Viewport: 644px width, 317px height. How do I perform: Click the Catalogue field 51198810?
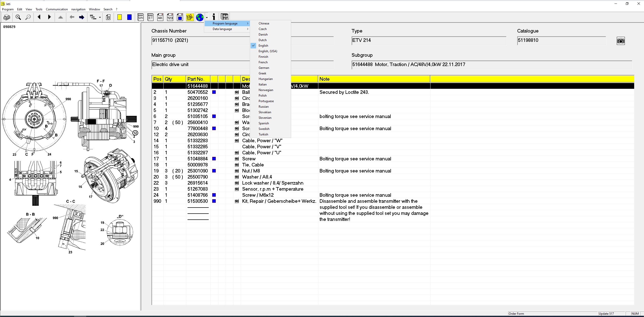pos(561,40)
